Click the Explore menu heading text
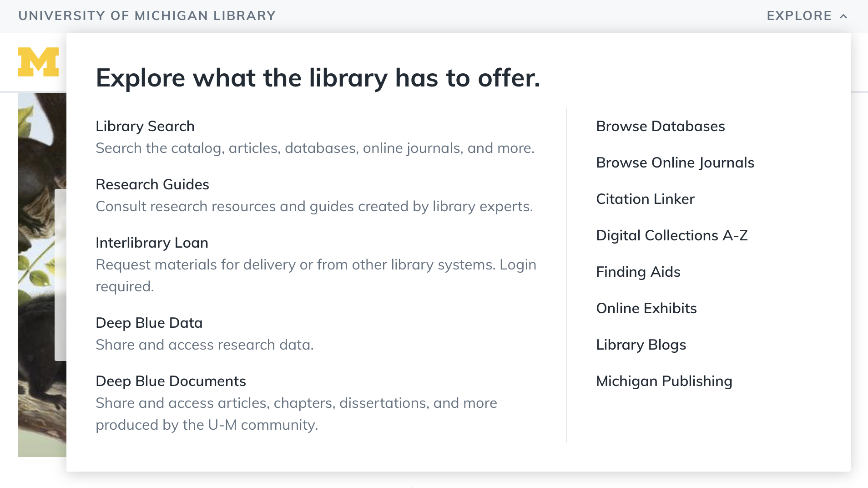 (x=318, y=78)
